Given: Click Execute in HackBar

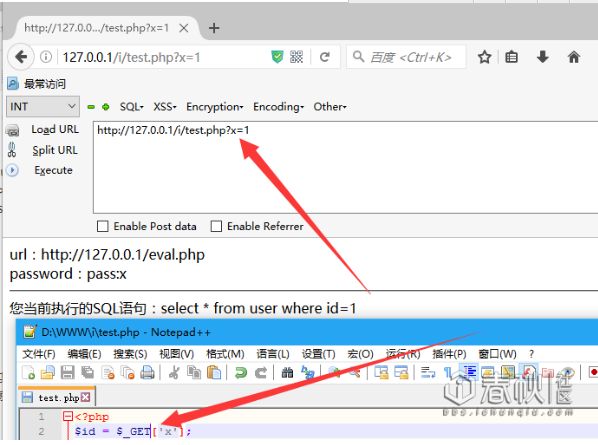Looking at the screenshot, I should pos(53,170).
